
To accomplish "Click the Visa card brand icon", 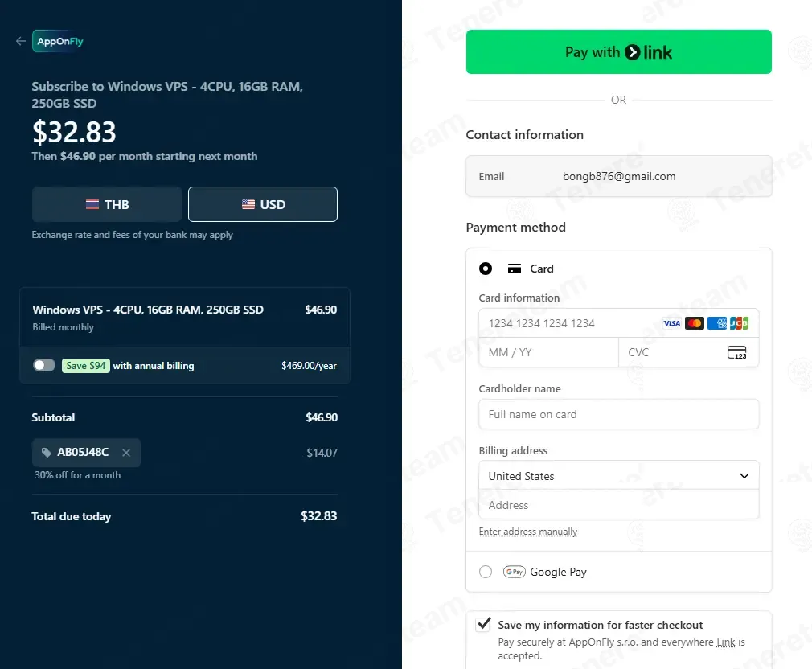I will (671, 323).
